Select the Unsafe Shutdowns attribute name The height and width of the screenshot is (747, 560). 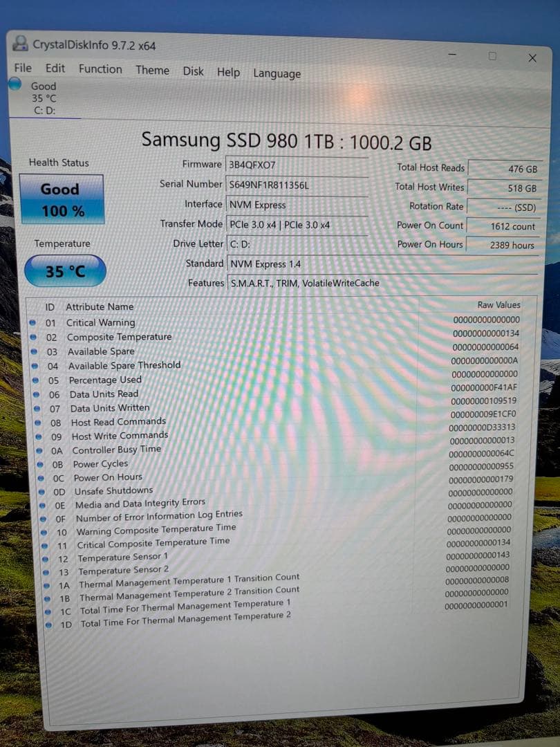click(x=114, y=490)
